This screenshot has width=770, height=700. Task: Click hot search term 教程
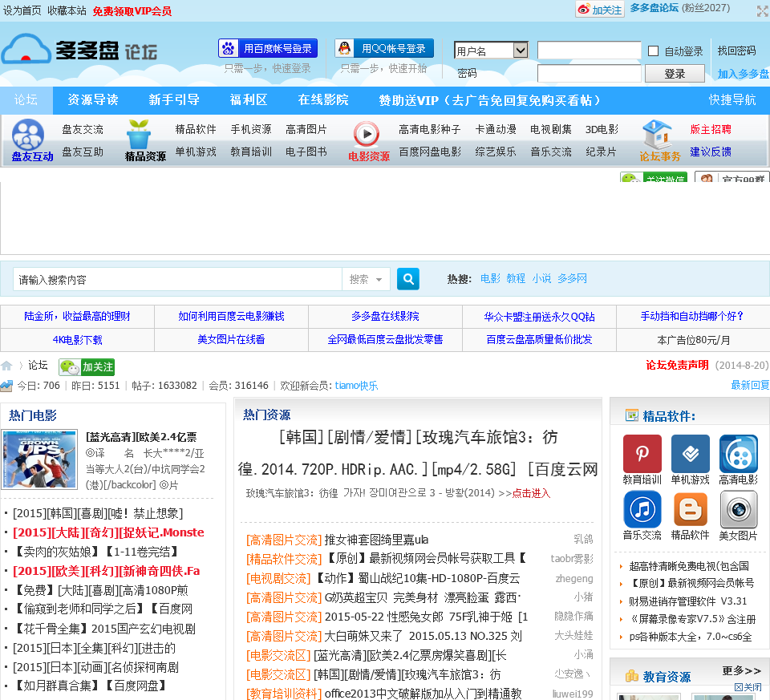(516, 278)
